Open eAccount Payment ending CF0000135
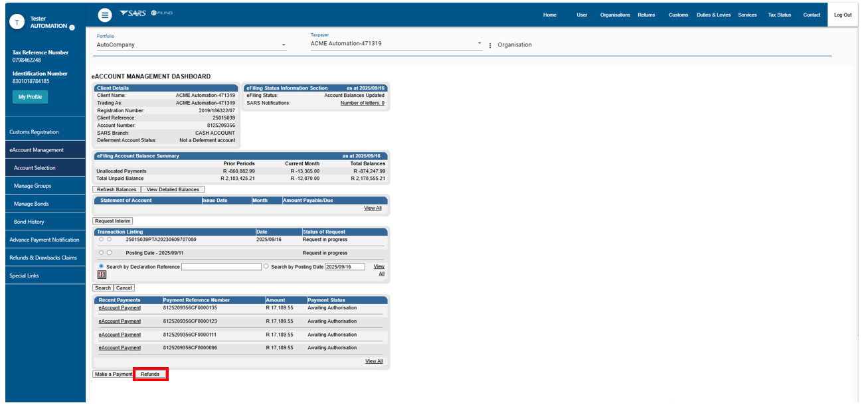Image resolution: width=868 pixels, height=405 pixels. [x=120, y=308]
